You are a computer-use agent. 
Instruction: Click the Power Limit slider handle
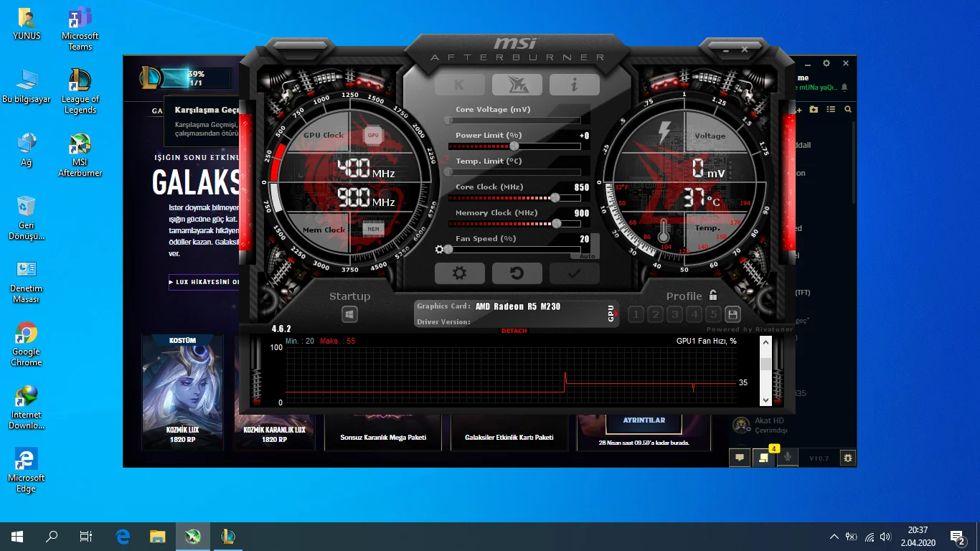click(x=514, y=146)
